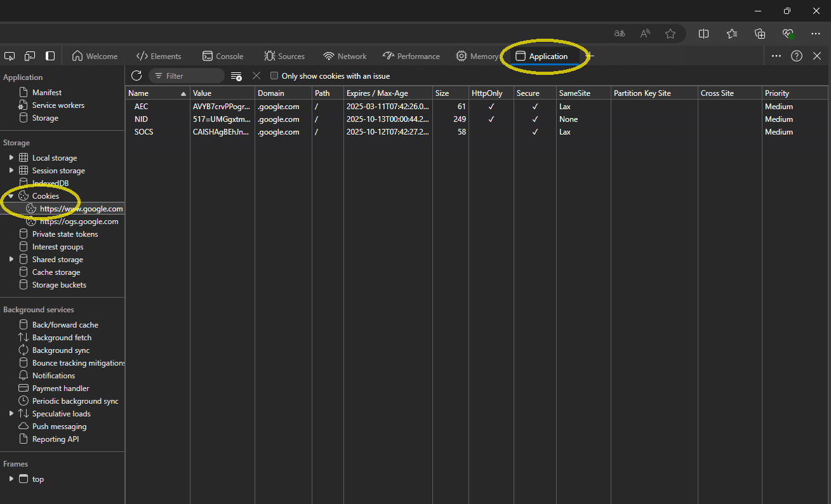Click the read aloud icon in the toolbar

pyautogui.click(x=645, y=33)
